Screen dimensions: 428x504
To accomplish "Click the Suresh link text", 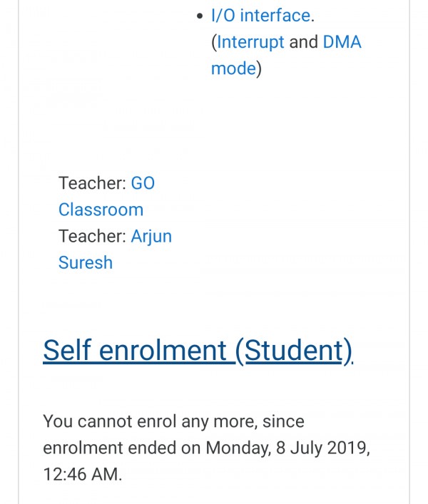I will (x=86, y=262).
